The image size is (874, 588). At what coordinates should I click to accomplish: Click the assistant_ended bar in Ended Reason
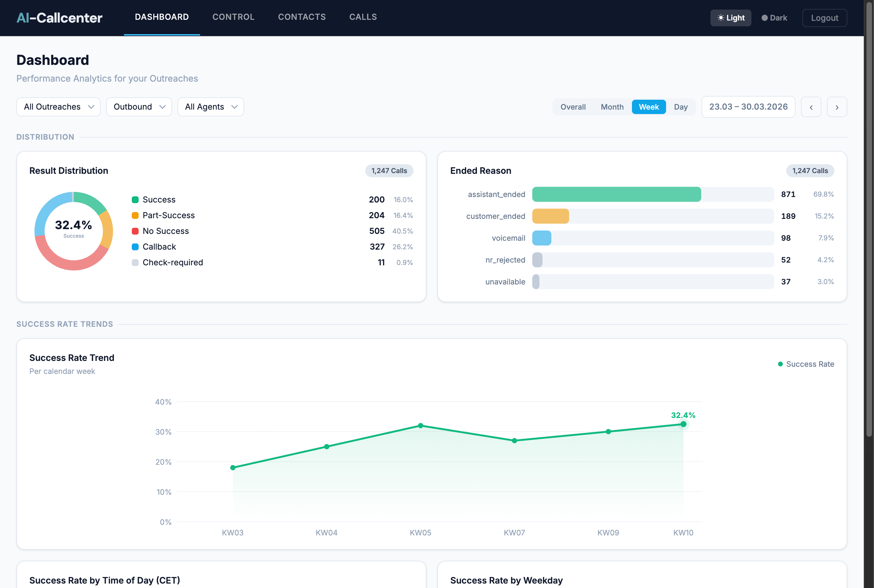(x=617, y=194)
